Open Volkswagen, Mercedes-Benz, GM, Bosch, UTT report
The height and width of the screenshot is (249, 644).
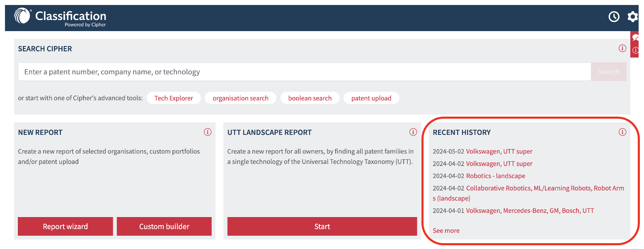tap(530, 211)
